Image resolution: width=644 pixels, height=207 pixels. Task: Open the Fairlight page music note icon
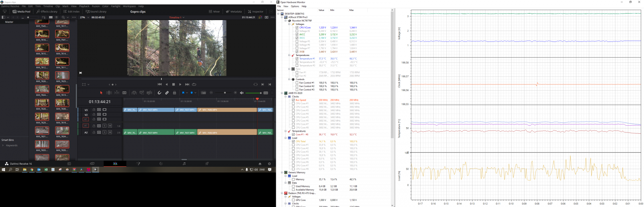click(x=184, y=164)
